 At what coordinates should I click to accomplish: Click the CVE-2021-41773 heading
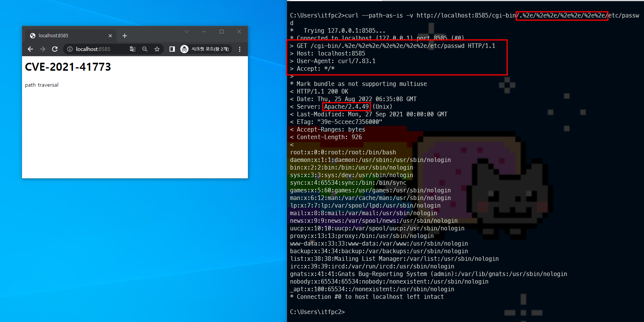pyautogui.click(x=68, y=67)
